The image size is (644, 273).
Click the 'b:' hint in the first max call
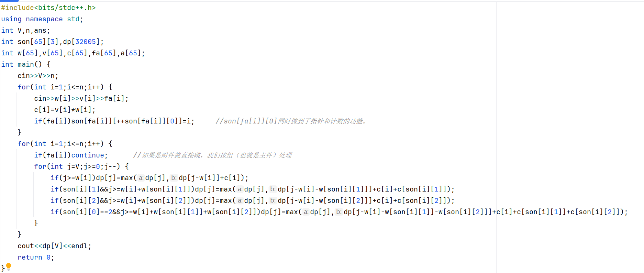[174, 178]
